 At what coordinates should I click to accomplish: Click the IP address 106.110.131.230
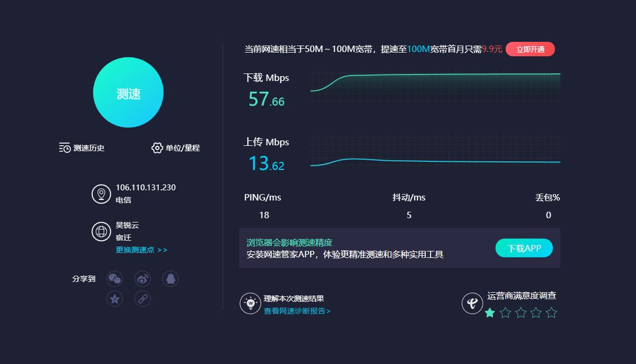tap(146, 188)
